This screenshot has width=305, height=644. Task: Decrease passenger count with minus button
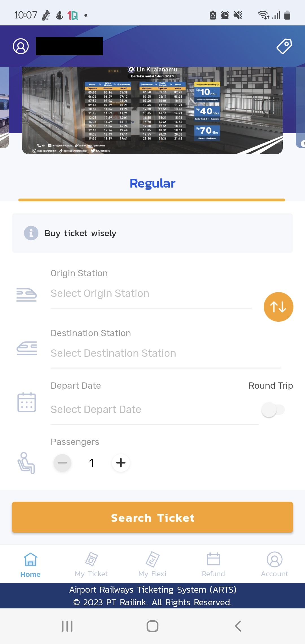click(62, 463)
